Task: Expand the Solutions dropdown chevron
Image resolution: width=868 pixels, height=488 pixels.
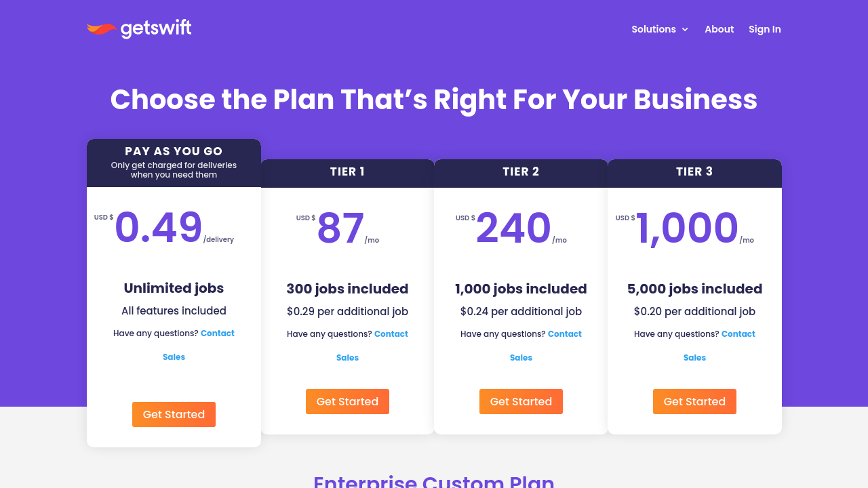Action: tap(685, 30)
